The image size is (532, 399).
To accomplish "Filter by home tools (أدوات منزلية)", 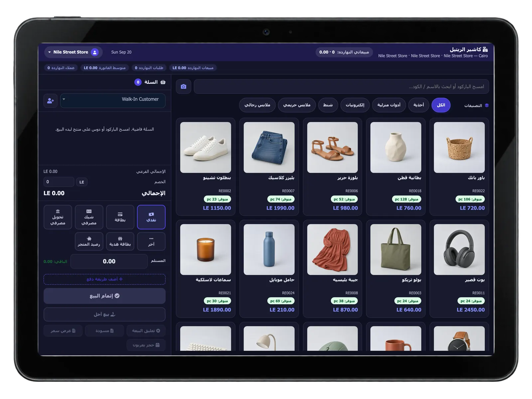I will 389,105.
